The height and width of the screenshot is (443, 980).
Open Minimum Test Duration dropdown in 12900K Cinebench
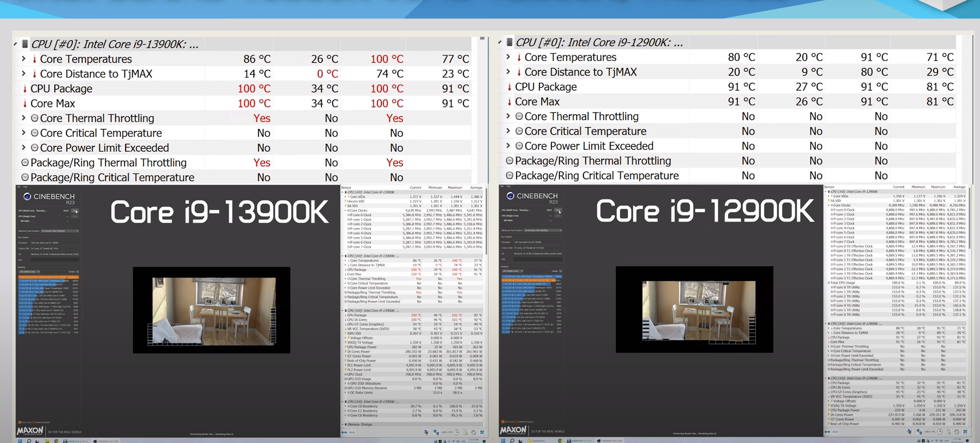click(x=543, y=230)
